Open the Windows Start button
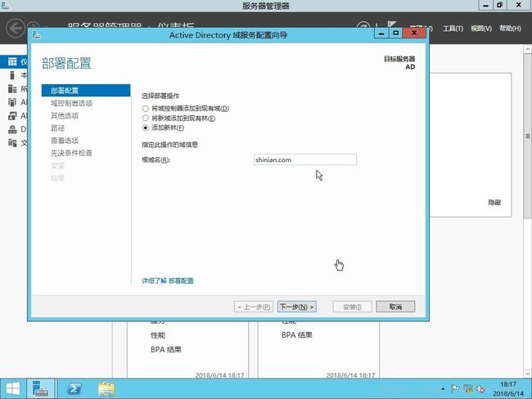 coord(13,389)
